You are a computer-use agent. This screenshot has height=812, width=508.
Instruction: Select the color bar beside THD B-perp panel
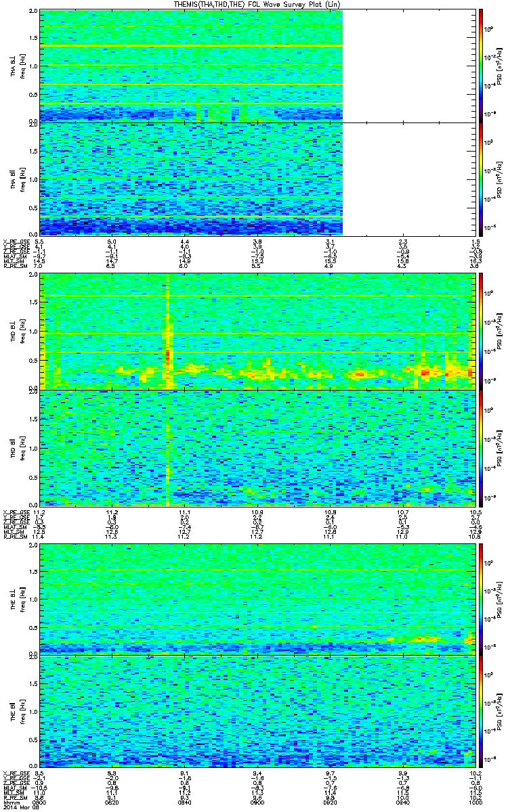(480, 330)
